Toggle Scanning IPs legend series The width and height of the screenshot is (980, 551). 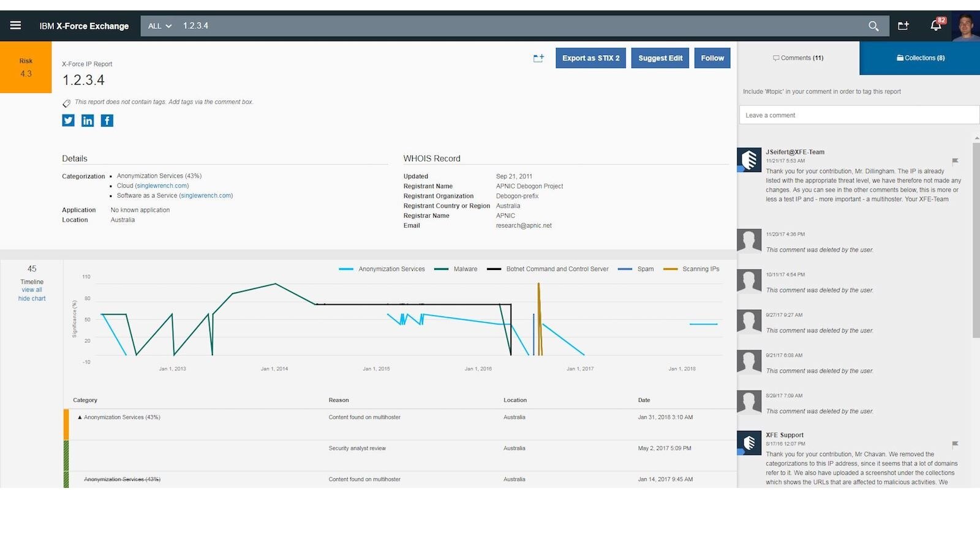[692, 269]
